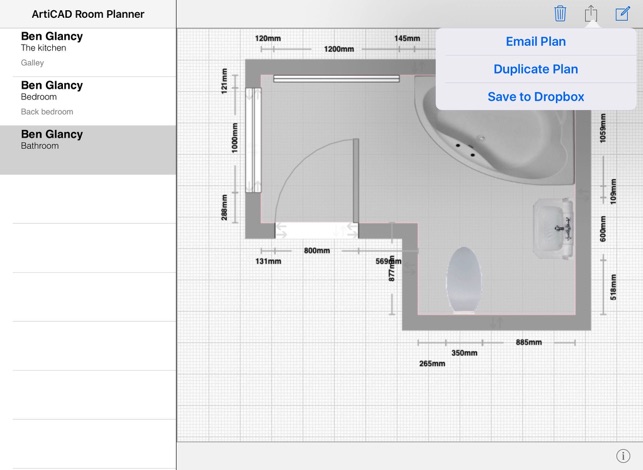Screen dimensions: 643x470
Task: Select Ben Glancy's Bathroom plan
Action: point(88,150)
